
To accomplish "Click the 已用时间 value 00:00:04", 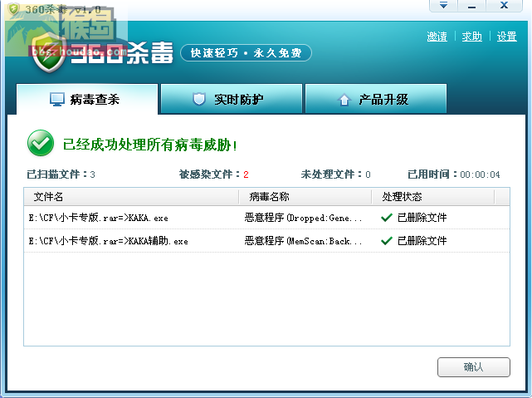I will point(480,174).
